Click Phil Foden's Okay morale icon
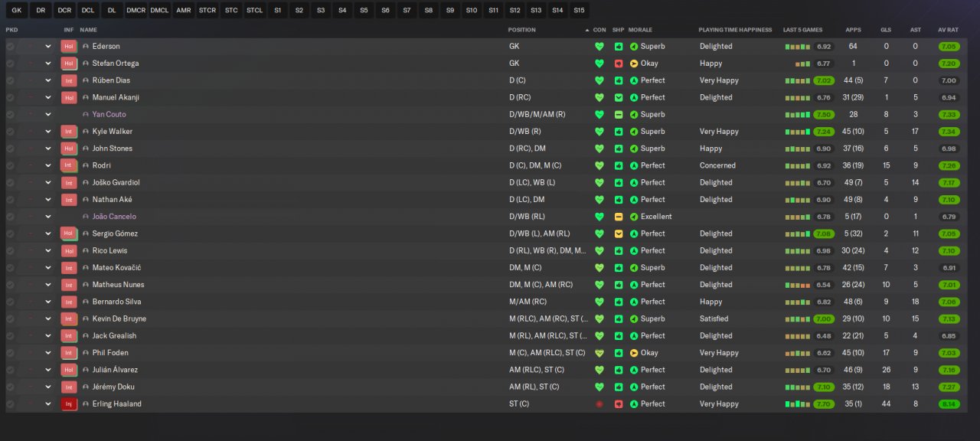980x441 pixels. tap(634, 353)
